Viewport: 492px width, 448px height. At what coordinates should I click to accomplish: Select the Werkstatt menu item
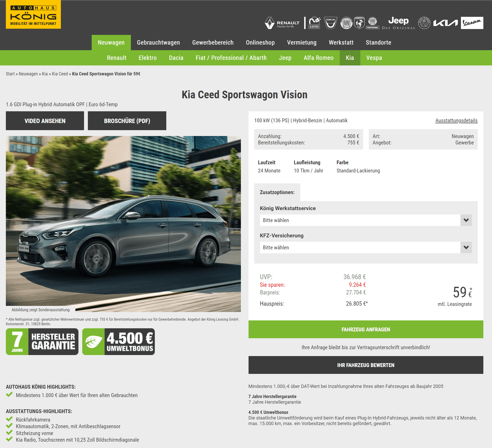pyautogui.click(x=341, y=43)
